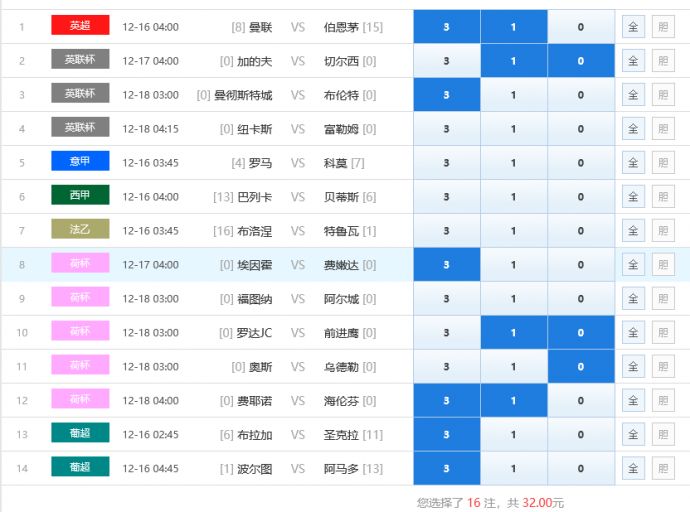This screenshot has width=690, height=512.
Task: Select away win 0 for 波尔图 vs 阿马多
Action: point(581,469)
